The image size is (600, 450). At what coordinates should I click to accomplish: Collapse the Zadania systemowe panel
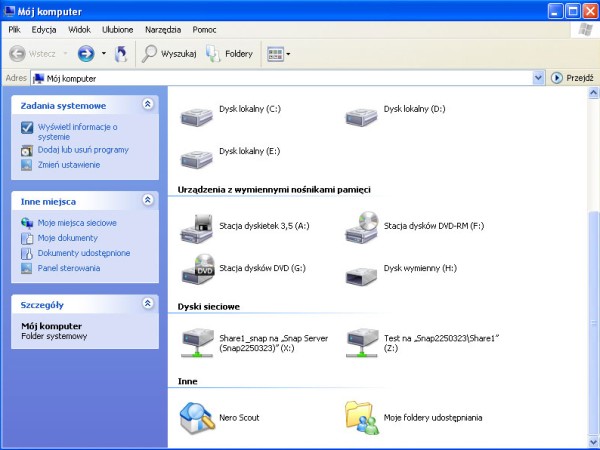click(148, 104)
